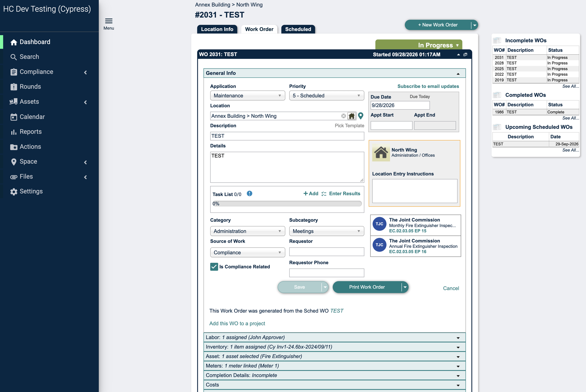Click Subscribe to email updates link
The height and width of the screenshot is (392, 586).
[428, 86]
